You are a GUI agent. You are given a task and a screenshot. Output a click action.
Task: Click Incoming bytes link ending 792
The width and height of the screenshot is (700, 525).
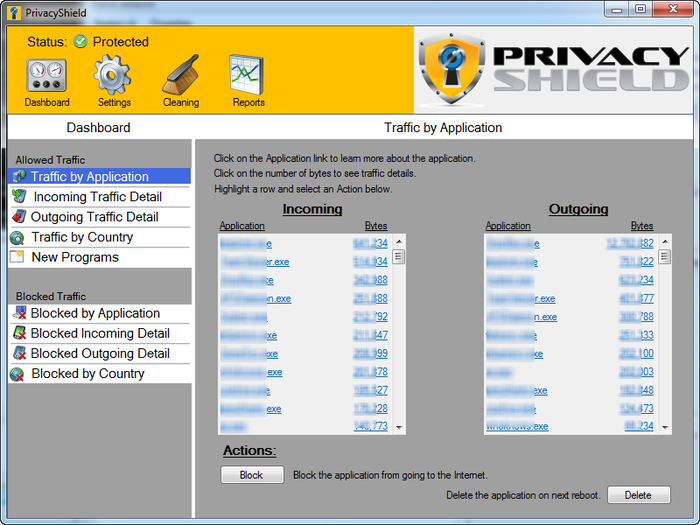pos(371,317)
